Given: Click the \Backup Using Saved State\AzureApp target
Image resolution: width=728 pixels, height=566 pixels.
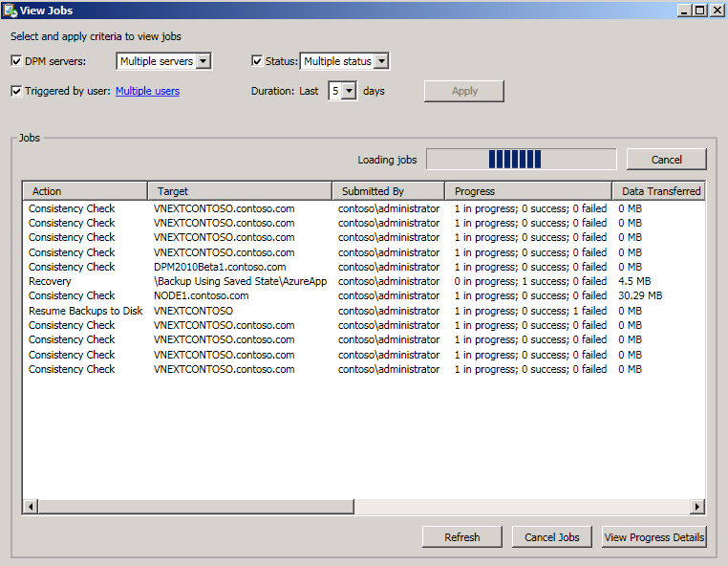Looking at the screenshot, I should 241,281.
